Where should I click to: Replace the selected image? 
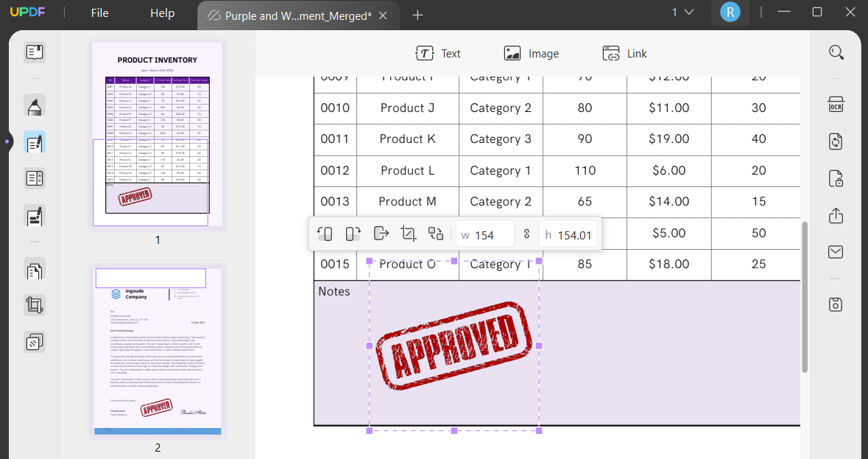(x=436, y=233)
